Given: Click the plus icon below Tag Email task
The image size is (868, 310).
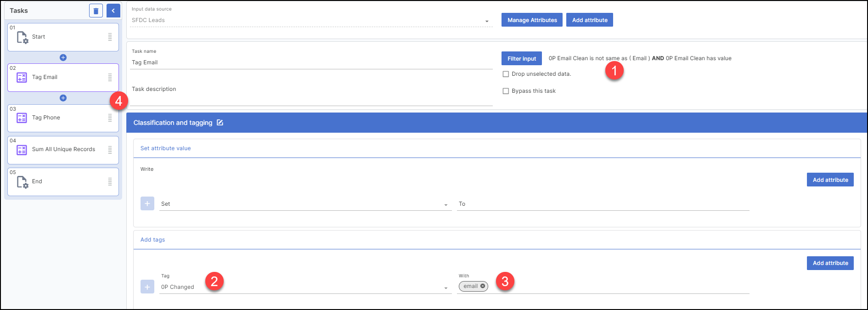Looking at the screenshot, I should point(63,98).
